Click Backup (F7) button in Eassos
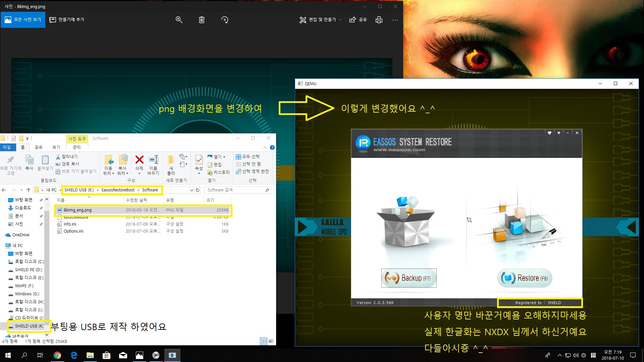 (409, 278)
